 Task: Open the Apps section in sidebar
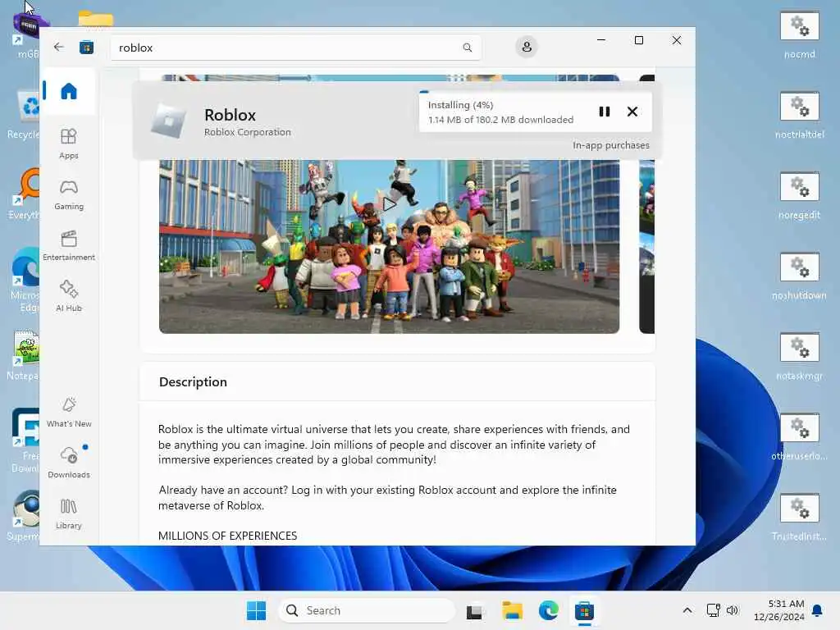coord(69,144)
